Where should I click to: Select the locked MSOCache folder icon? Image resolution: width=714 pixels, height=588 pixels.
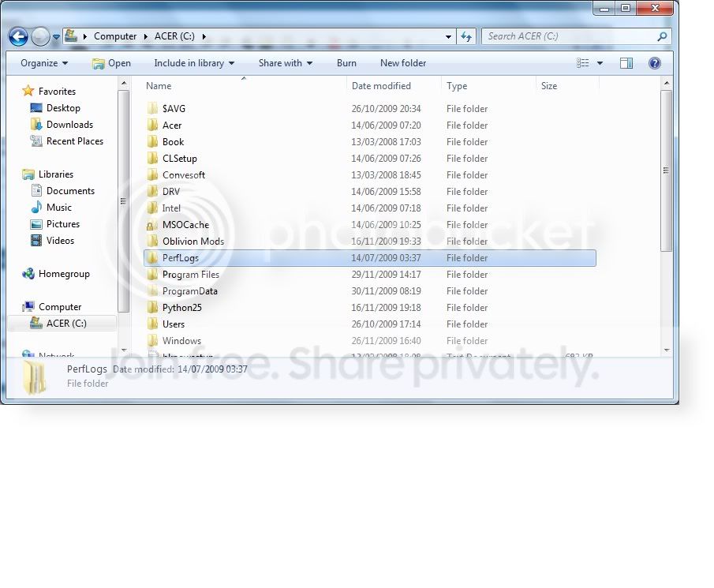click(x=152, y=225)
